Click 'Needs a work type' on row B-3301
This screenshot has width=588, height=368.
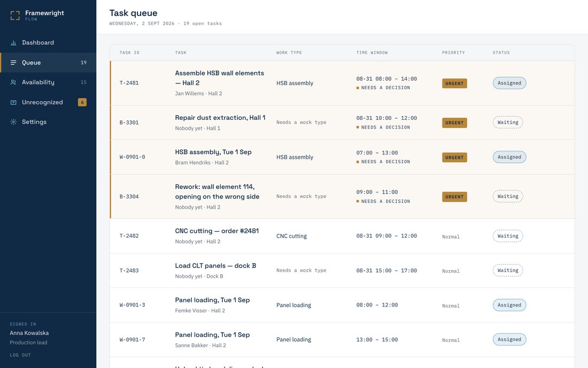pos(301,122)
